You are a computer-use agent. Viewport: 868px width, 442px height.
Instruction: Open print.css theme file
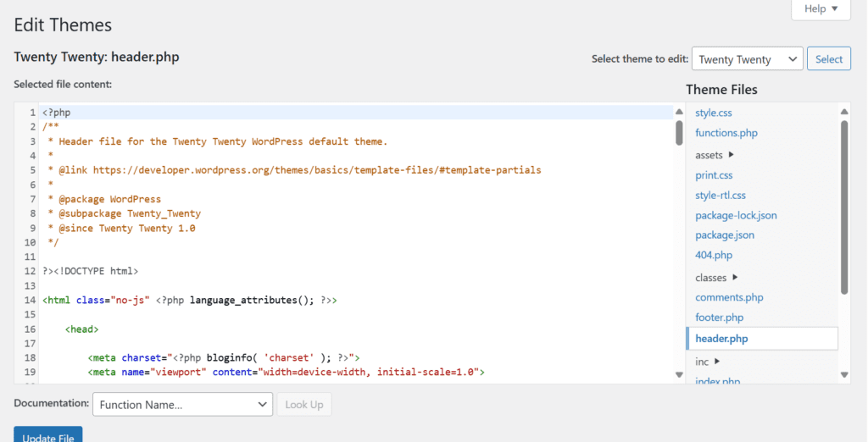[x=714, y=175]
